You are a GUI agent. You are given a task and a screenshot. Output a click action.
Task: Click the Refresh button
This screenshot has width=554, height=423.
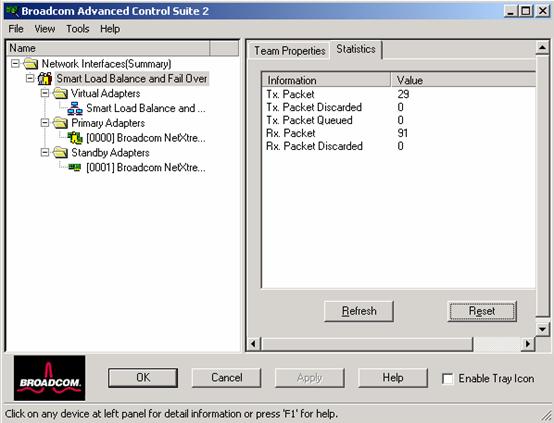click(359, 311)
